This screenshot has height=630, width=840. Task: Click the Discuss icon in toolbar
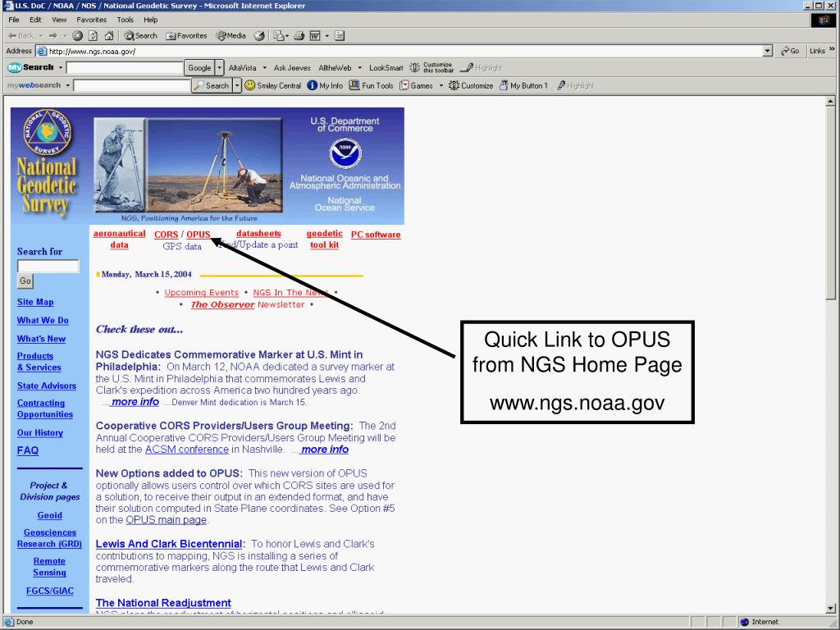339,36
